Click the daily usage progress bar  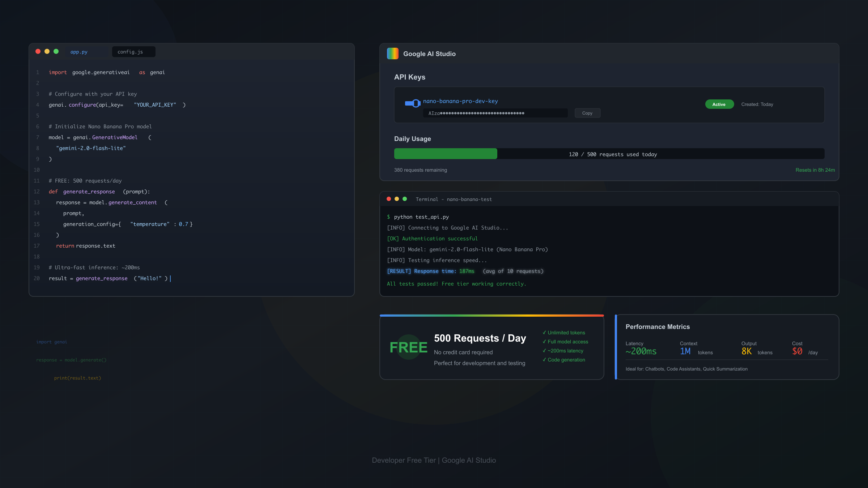tap(609, 154)
